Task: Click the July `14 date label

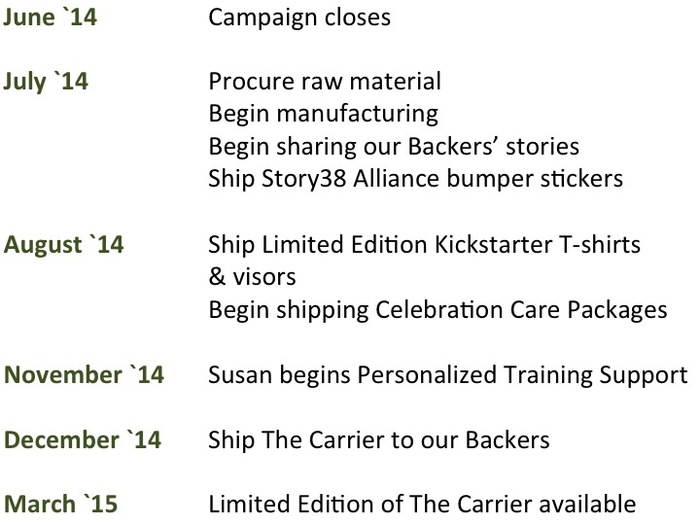Action: point(46,83)
